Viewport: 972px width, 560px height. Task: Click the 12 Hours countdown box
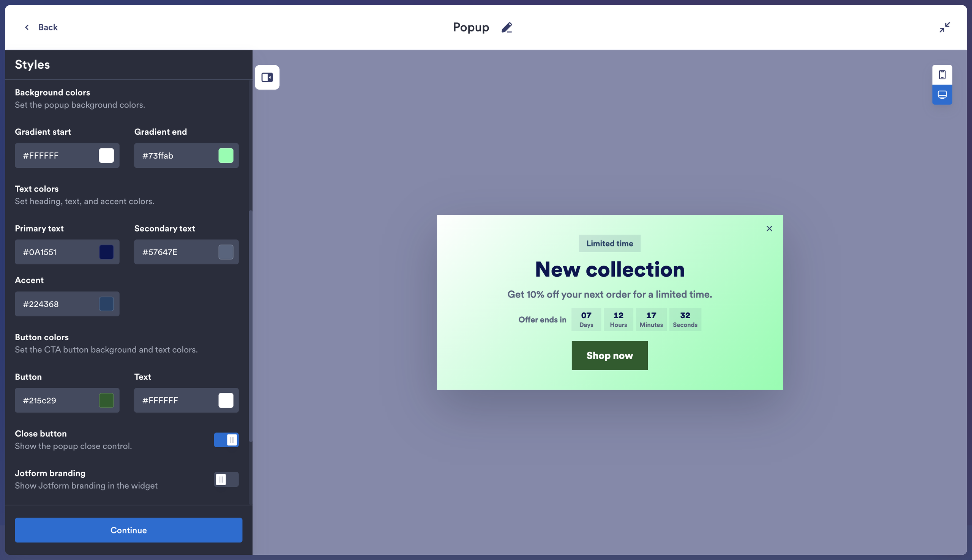(x=619, y=319)
